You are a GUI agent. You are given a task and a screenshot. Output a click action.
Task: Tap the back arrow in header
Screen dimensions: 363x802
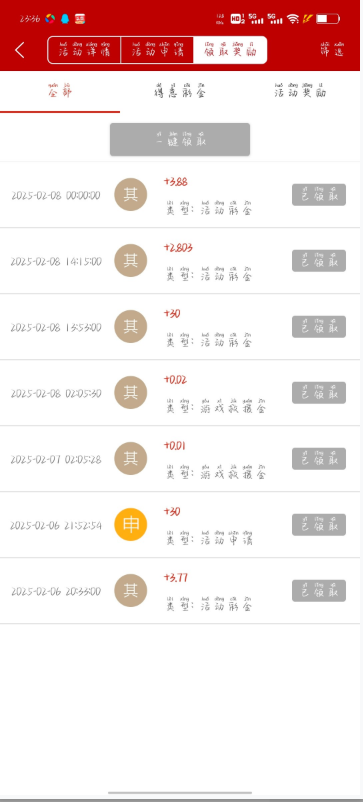click(x=20, y=50)
